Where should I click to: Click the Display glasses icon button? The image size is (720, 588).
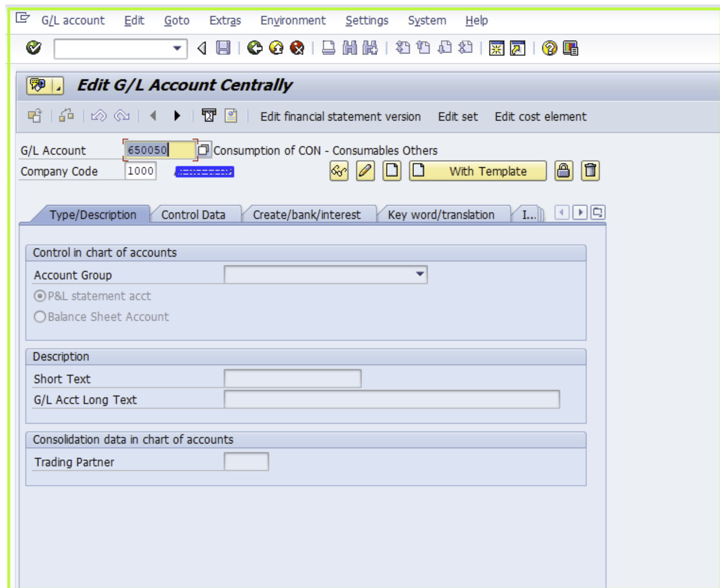(x=339, y=171)
